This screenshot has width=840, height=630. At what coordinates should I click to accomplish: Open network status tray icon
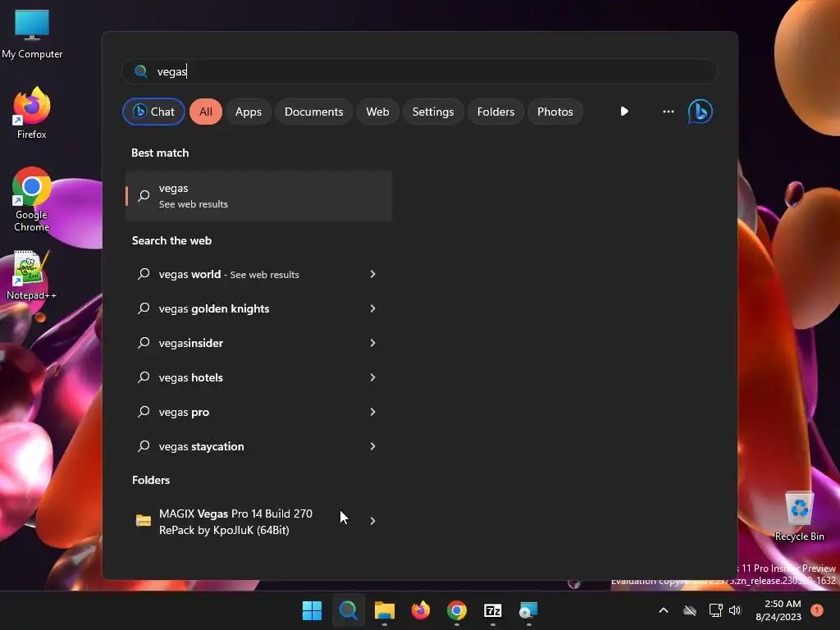[x=715, y=610]
